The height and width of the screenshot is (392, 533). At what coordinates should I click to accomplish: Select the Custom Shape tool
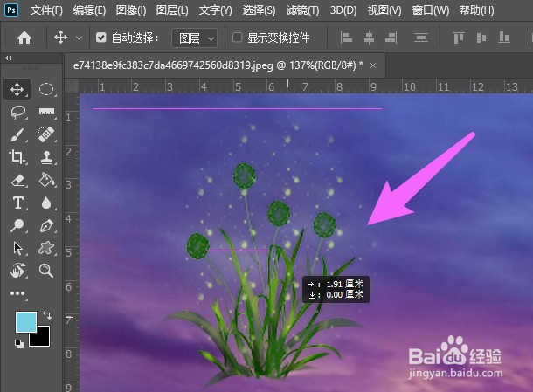coord(46,248)
